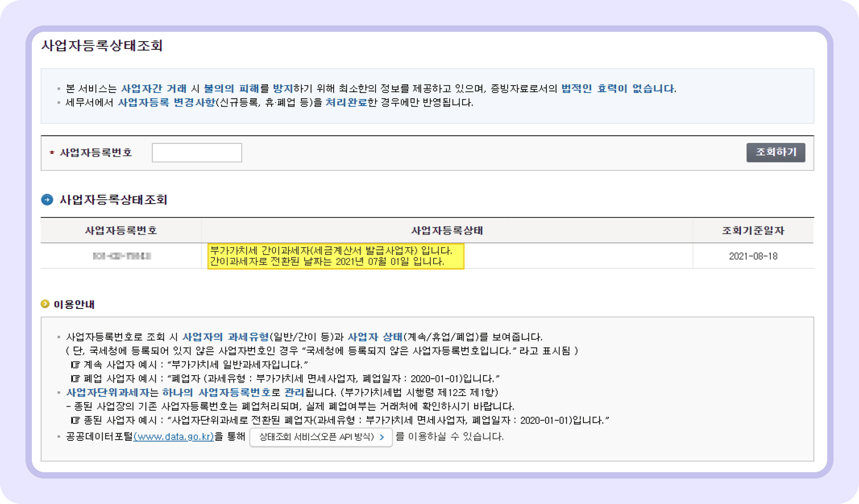Click the 사업자등록상태 table column header

(x=447, y=231)
